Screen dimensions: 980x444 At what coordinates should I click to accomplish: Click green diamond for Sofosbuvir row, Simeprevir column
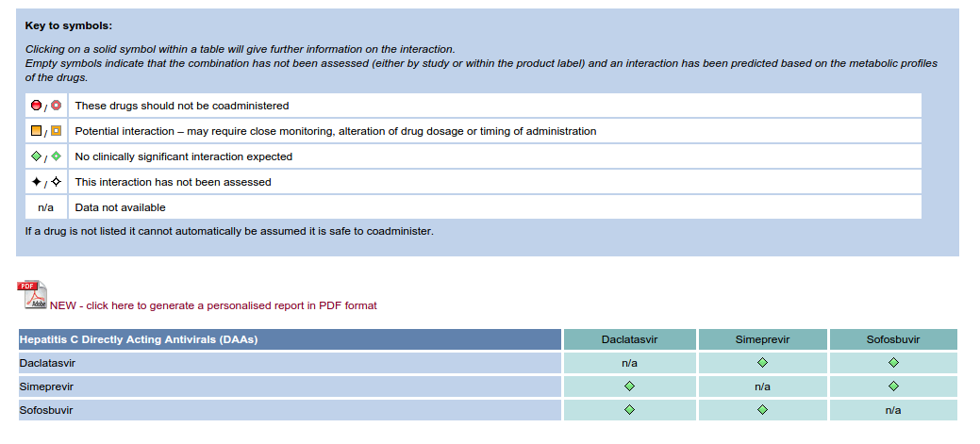(762, 410)
